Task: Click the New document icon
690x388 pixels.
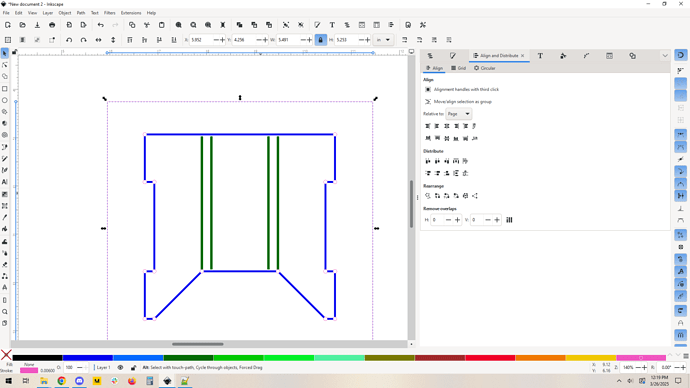Action: pyautogui.click(x=8, y=25)
